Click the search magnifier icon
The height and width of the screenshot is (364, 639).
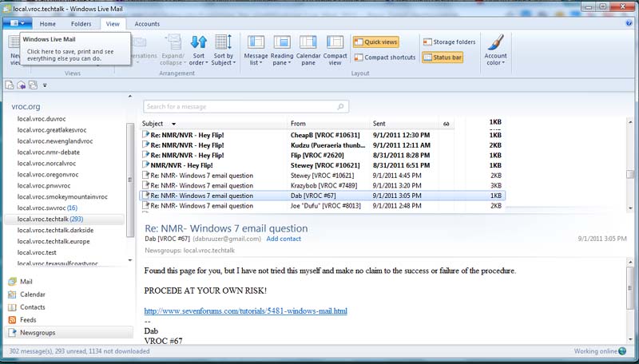tap(341, 107)
